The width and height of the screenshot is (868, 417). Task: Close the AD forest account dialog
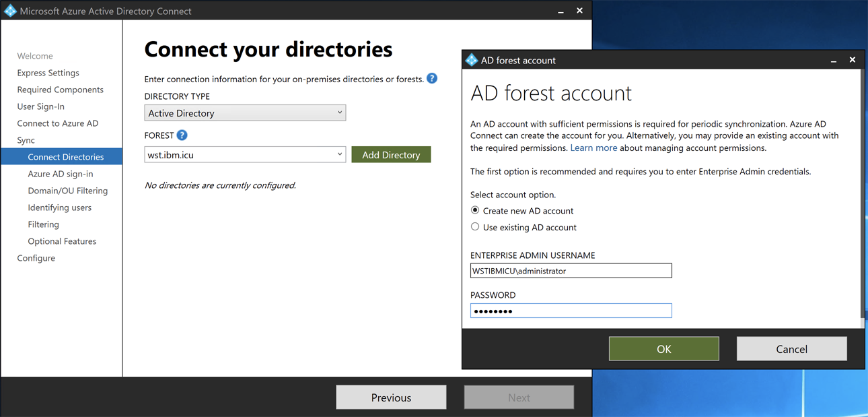853,60
